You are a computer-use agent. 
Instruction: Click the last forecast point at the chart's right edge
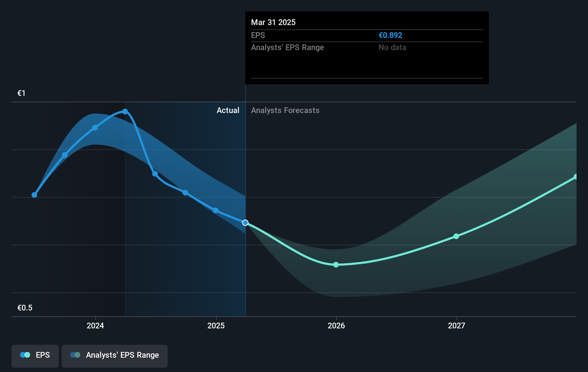[576, 177]
